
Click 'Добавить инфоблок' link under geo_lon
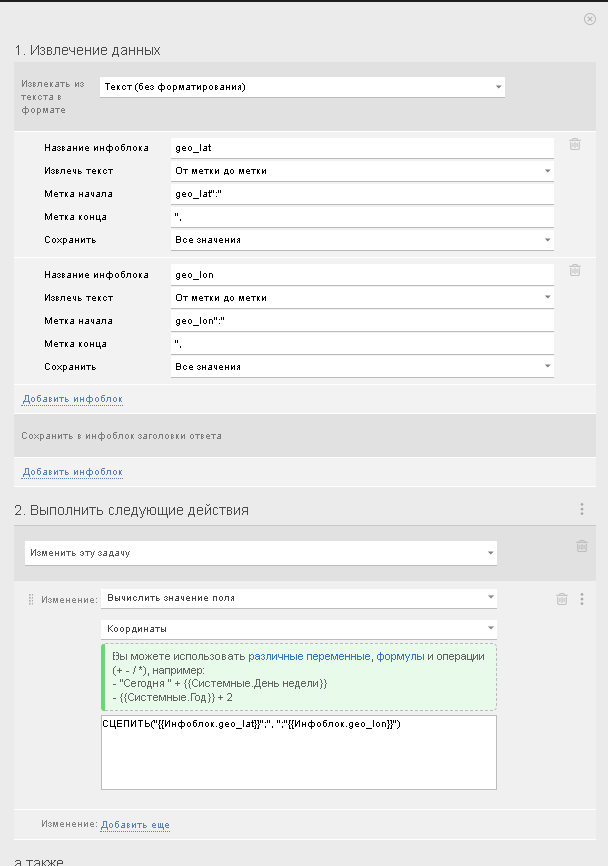(x=72, y=399)
